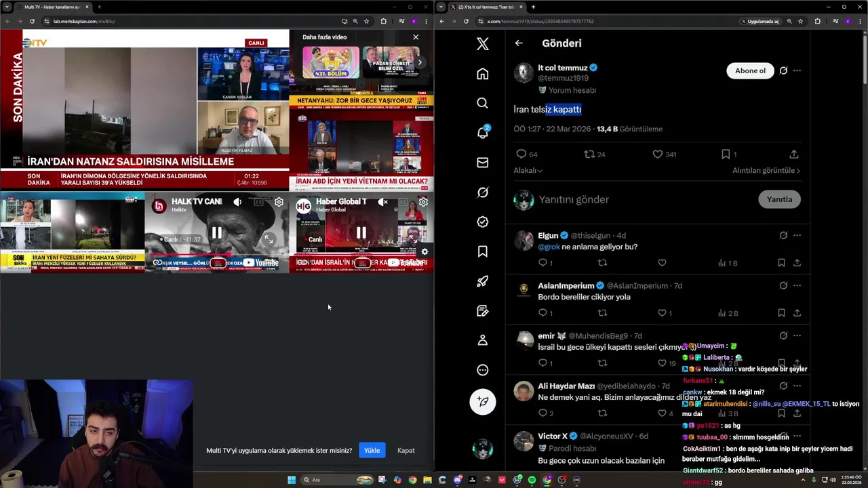Reply icon on main post with 64
868x488 pixels.
(x=521, y=155)
